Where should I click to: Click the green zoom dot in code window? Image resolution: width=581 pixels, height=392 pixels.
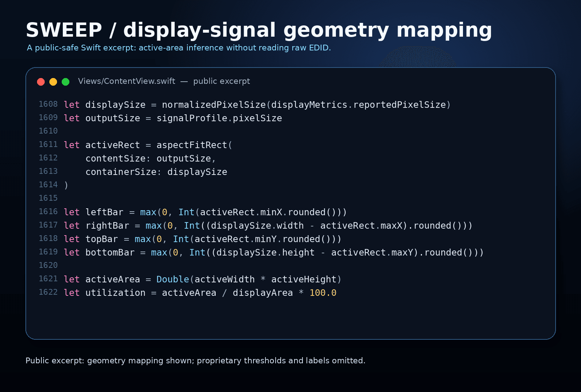[x=65, y=82]
